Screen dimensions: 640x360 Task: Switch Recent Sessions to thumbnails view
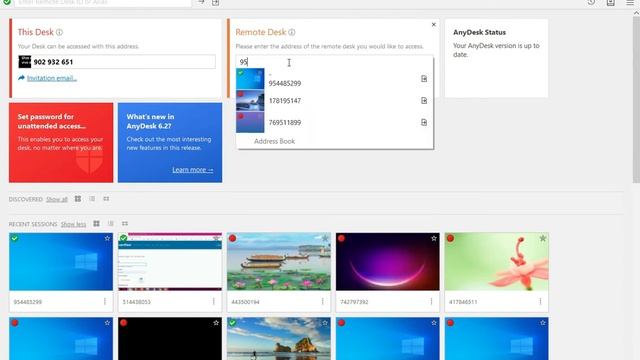[125, 224]
